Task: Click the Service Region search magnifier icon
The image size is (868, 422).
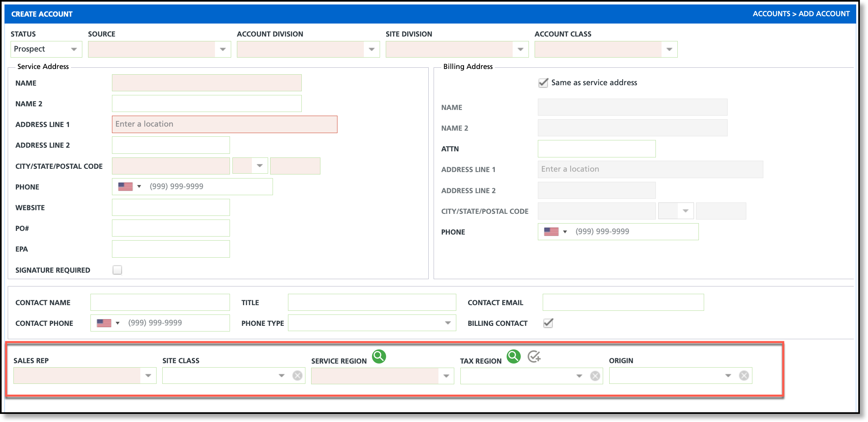Action: click(x=379, y=357)
